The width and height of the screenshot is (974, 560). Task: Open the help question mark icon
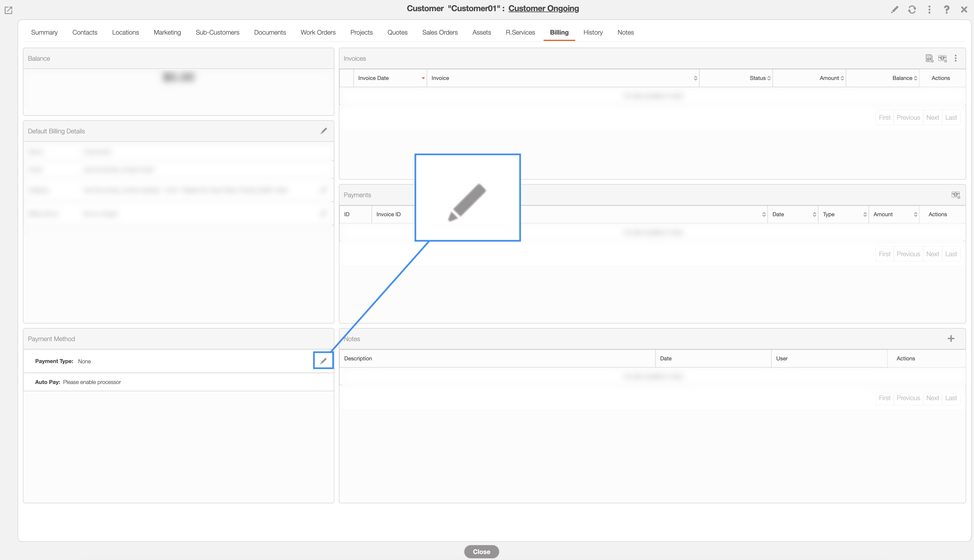pos(947,10)
